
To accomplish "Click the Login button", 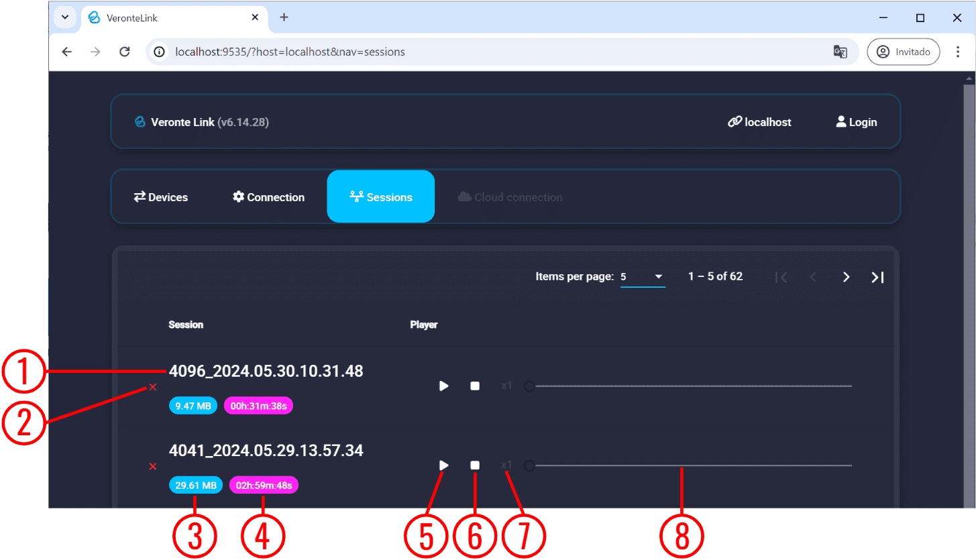I will click(857, 122).
